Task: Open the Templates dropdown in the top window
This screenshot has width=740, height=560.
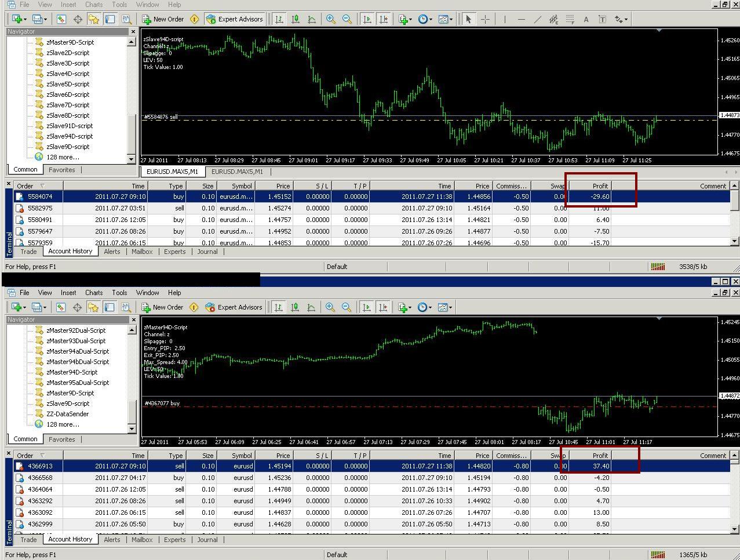Action: 446,19
